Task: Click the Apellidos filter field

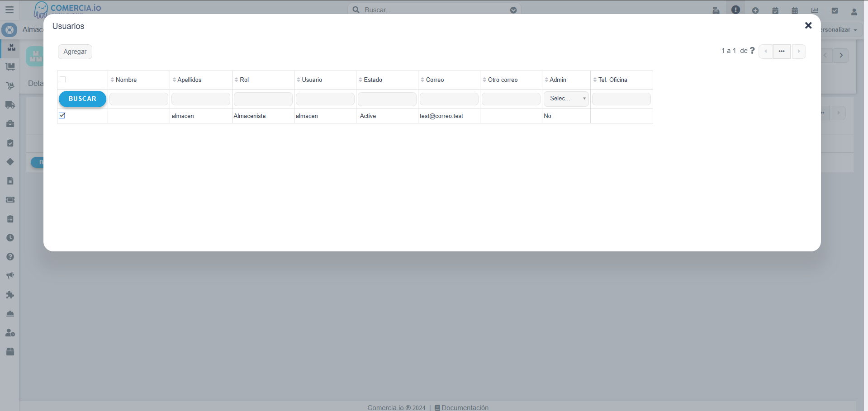Action: pos(201,99)
